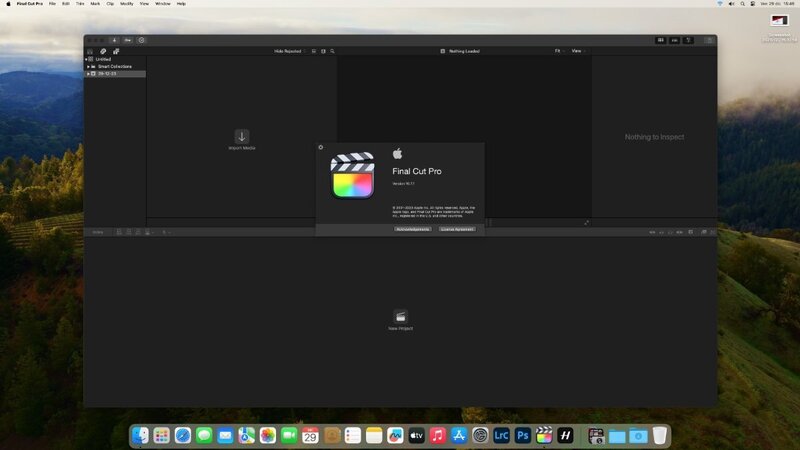800x450 pixels.
Task: Toggle the timeline panel button
Action: 674,40
